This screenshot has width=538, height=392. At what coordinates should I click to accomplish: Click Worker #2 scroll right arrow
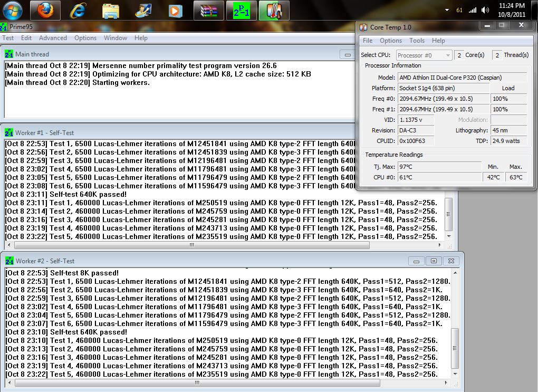tap(446, 383)
